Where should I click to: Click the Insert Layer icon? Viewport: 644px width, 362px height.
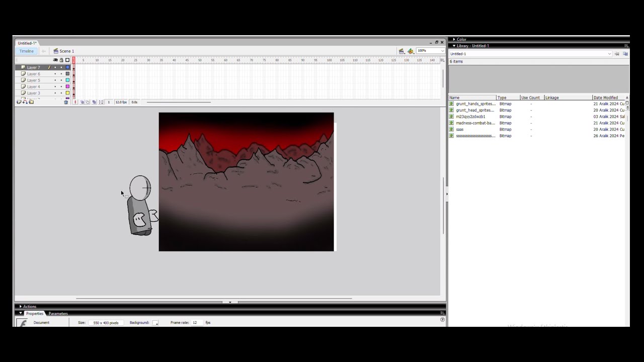coord(19,102)
